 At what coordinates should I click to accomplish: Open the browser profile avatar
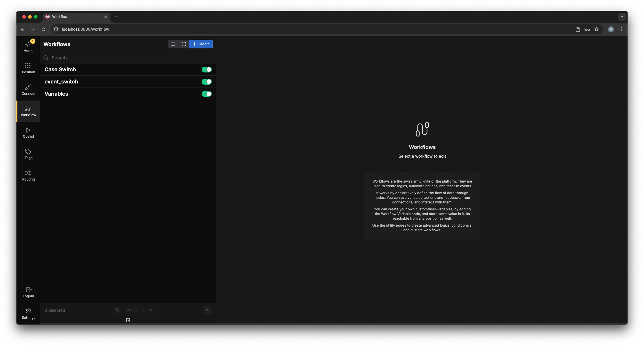coord(611,29)
